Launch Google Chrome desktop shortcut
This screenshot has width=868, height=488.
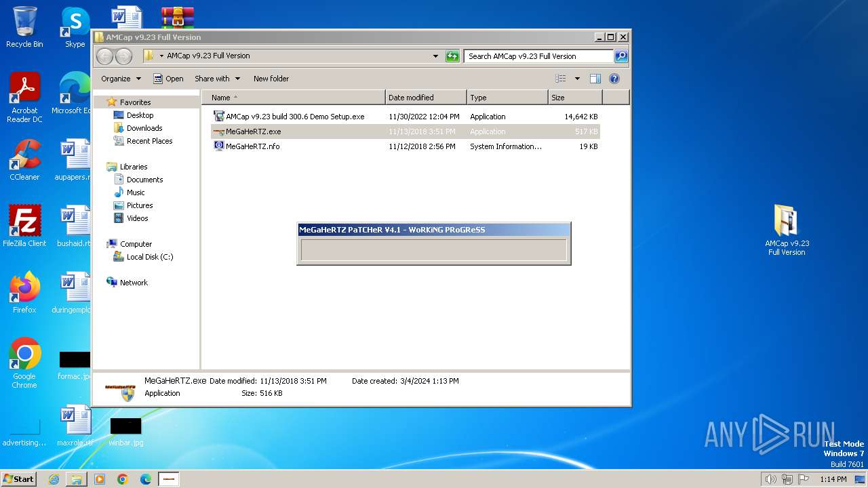24,363
